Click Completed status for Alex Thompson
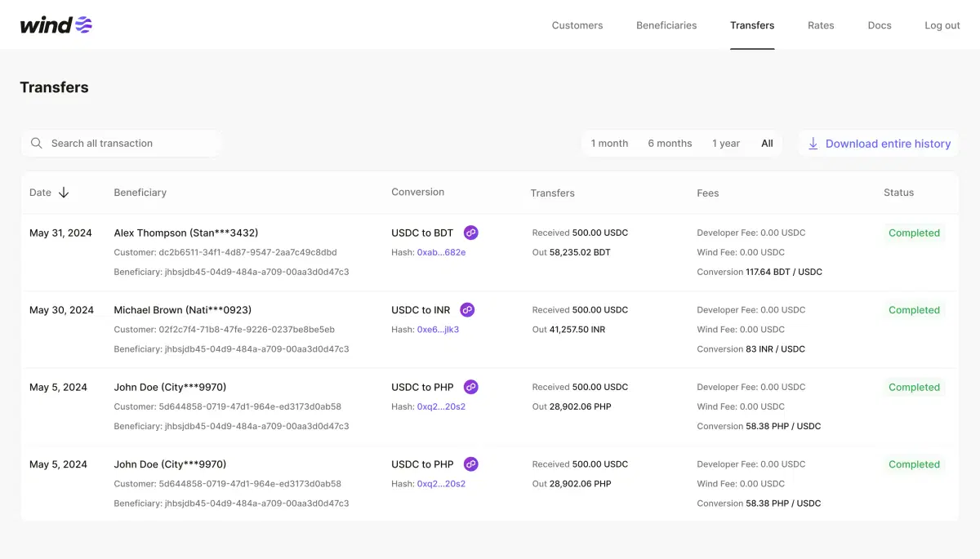Screen dimensions: 980x559 click(x=914, y=233)
